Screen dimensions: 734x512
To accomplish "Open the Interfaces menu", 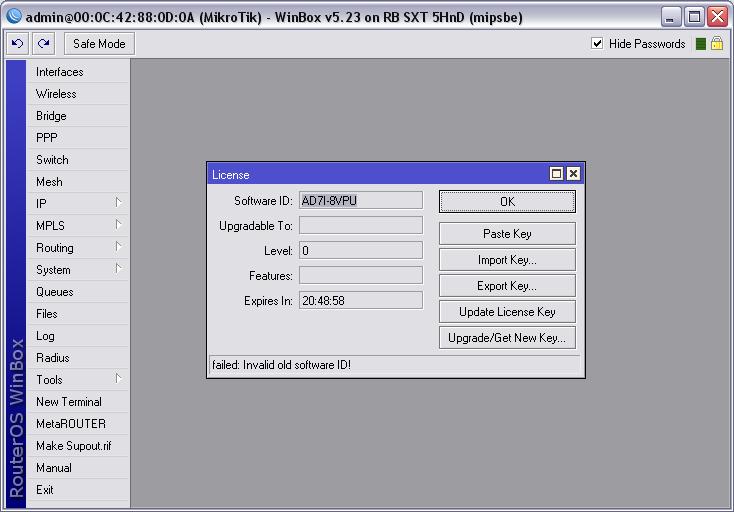I will coord(78,72).
